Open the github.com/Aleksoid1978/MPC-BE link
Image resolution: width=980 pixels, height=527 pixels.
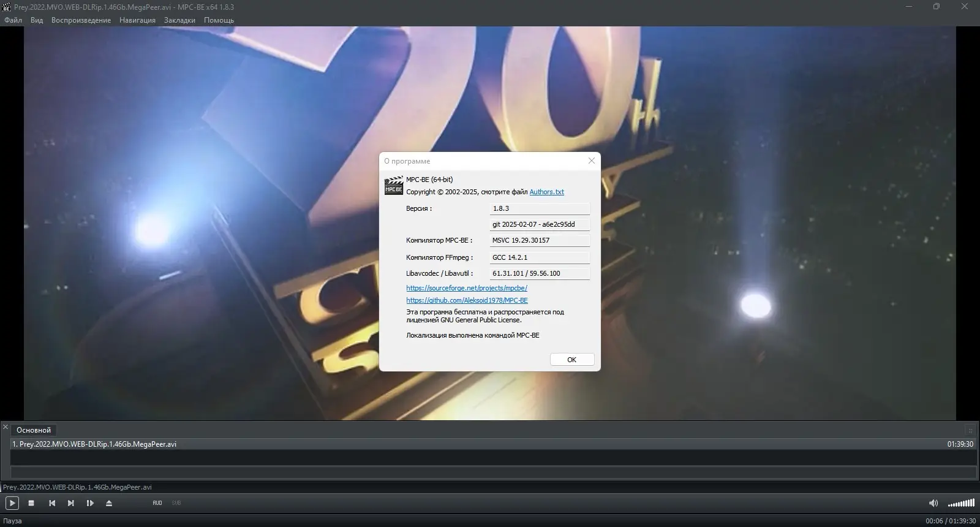click(x=467, y=300)
